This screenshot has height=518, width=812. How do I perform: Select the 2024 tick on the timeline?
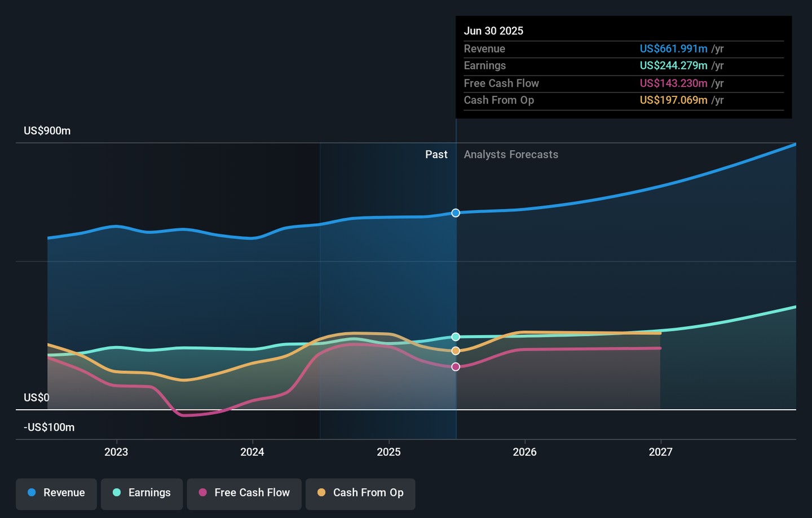252,452
